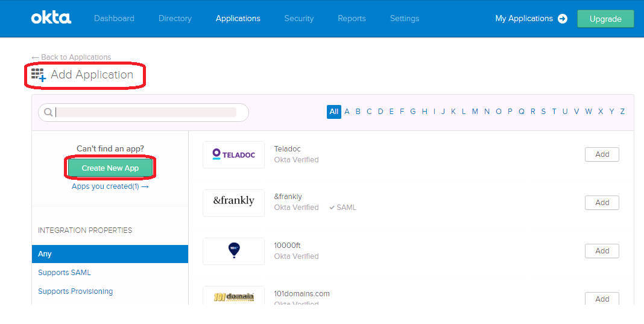Filter apps by letter O
Image resolution: width=644 pixels, height=324 pixels.
tap(499, 112)
